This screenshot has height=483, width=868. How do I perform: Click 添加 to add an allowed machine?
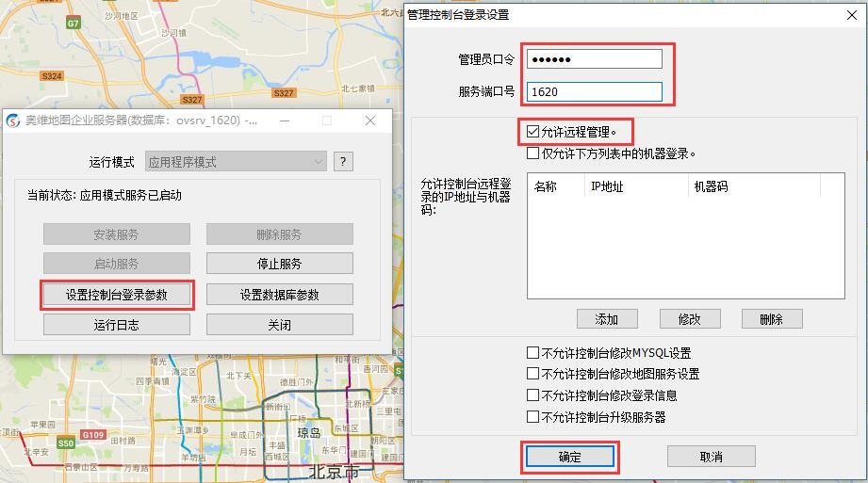click(x=607, y=318)
